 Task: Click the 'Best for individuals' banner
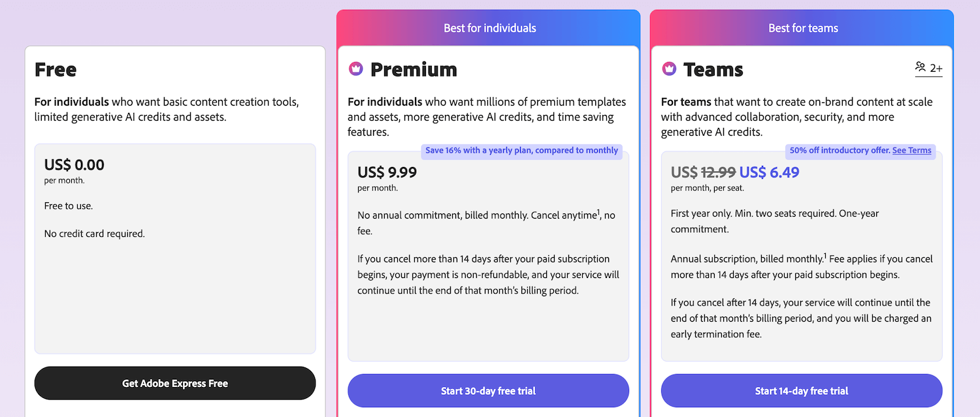[488, 27]
